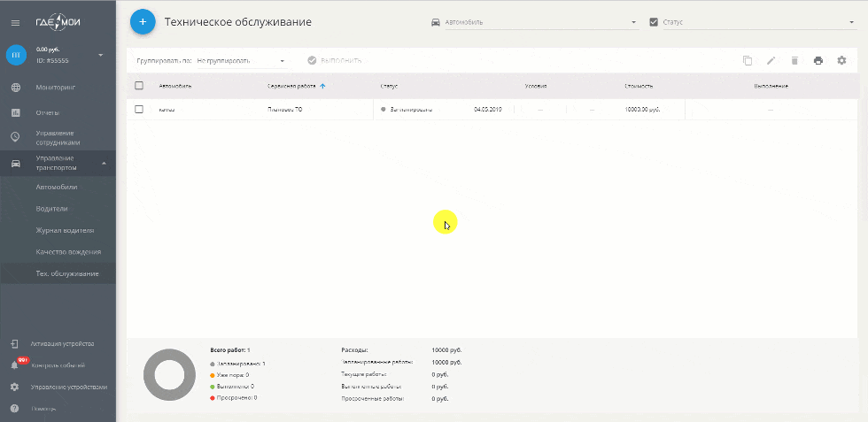Image resolution: width=868 pixels, height=422 pixels.
Task: Click the red Просрочено legend entry
Action: (234, 397)
